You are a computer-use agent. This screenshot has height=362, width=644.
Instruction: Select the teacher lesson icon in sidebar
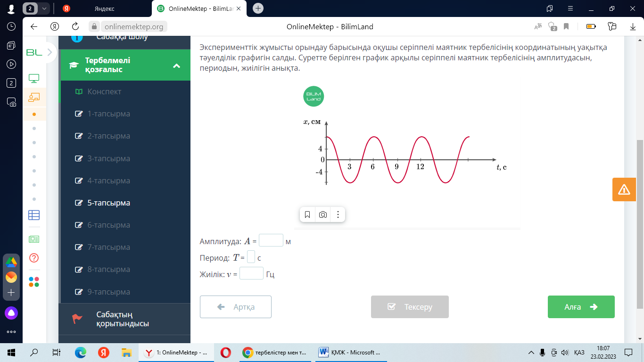(34, 98)
